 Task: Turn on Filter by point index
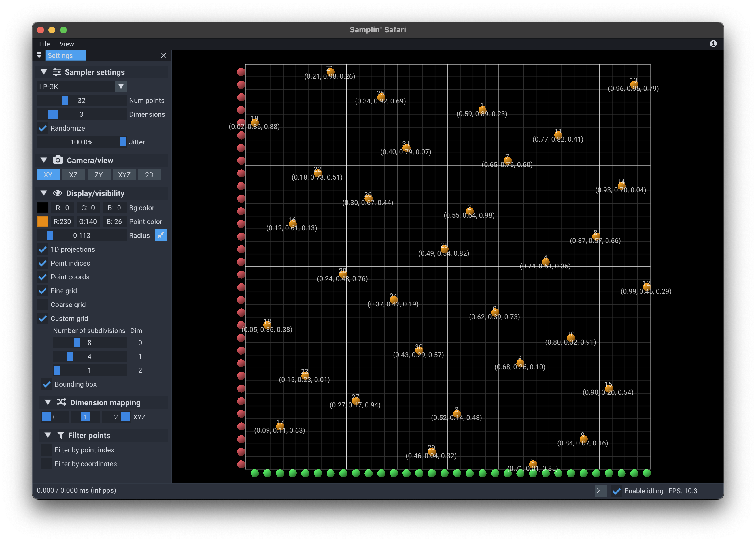coord(47,450)
